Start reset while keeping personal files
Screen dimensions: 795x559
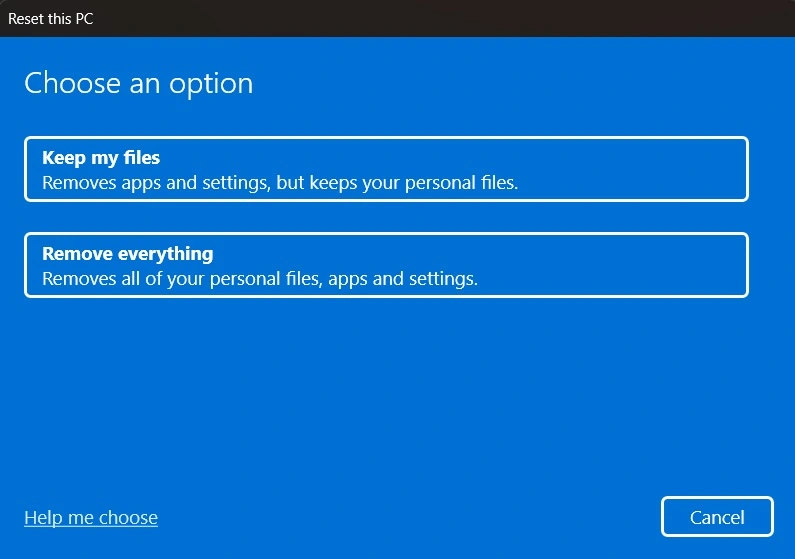pyautogui.click(x=386, y=169)
